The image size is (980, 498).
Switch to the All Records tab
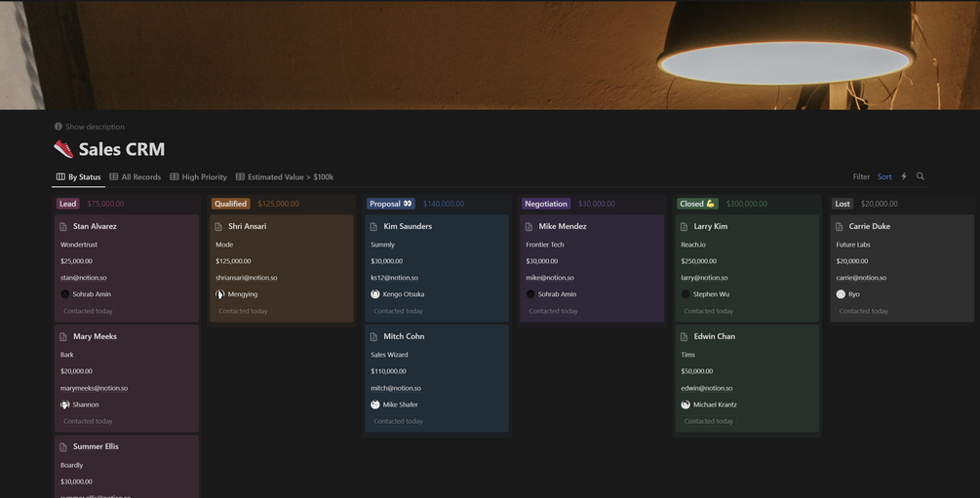[x=136, y=176]
